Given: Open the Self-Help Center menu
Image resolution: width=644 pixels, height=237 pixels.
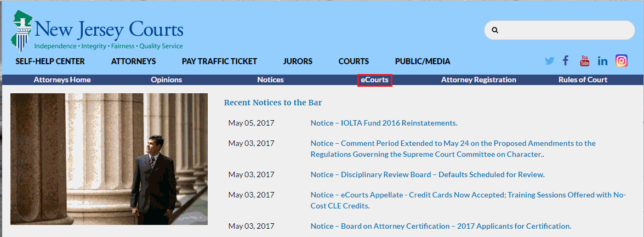Looking at the screenshot, I should (50, 61).
